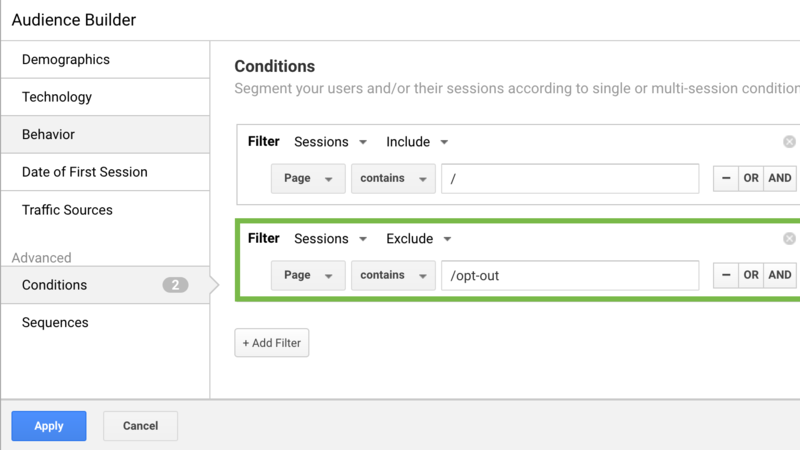Apply the audience conditions

pos(49,426)
